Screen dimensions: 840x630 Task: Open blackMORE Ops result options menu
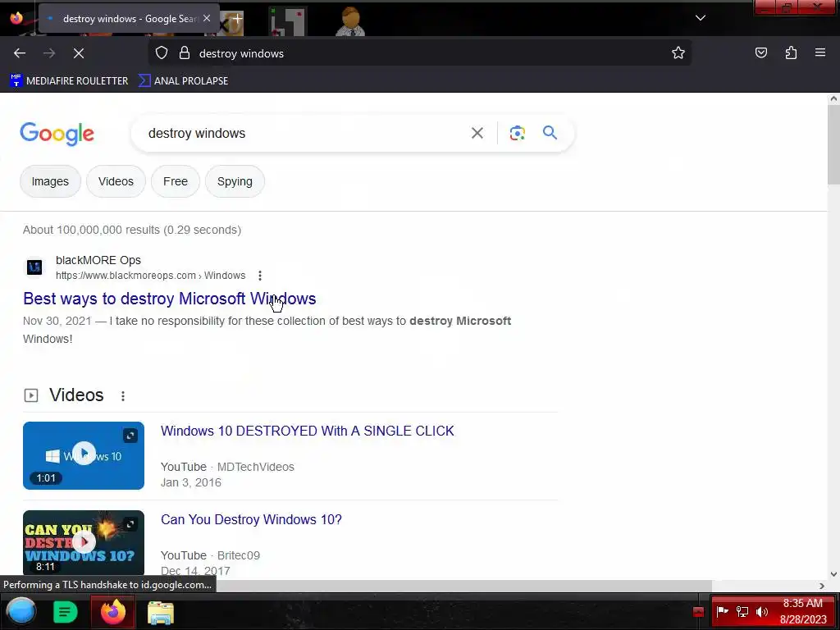pos(260,276)
